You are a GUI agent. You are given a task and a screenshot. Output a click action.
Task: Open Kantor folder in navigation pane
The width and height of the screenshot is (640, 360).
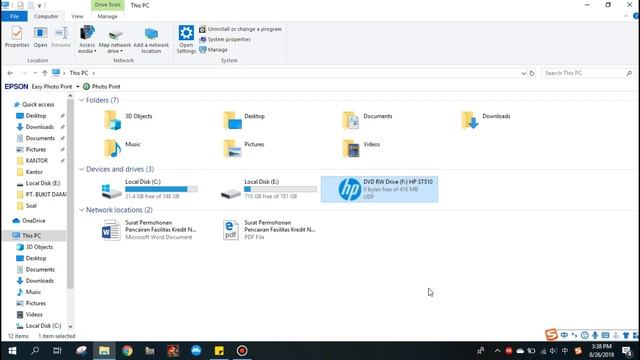34,172
